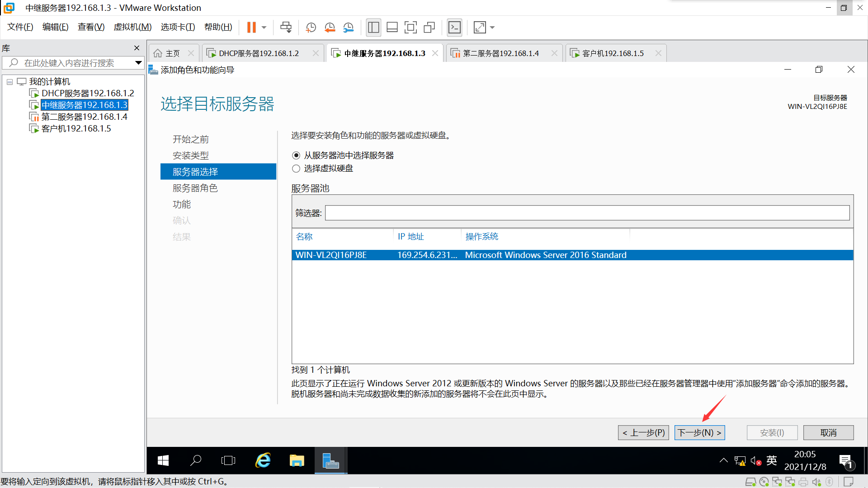Viewport: 868px width, 488px height.
Task: Click the 筛选器 filter input field
Action: point(587,213)
